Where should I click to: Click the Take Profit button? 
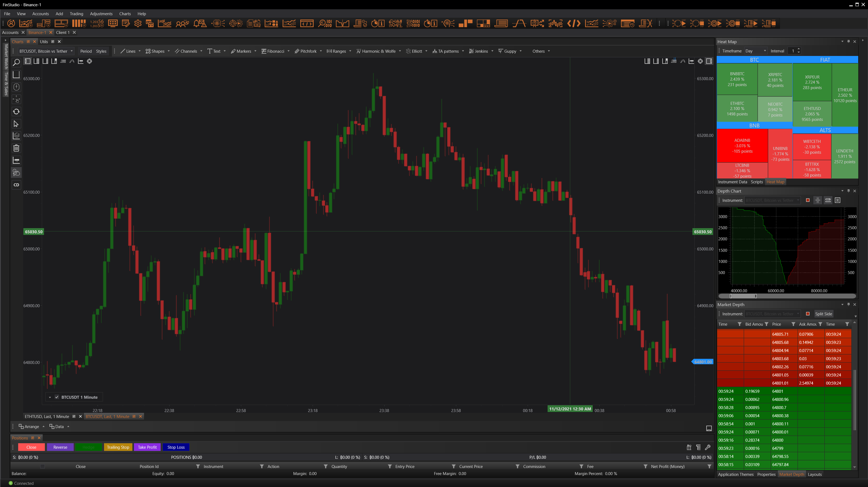(x=147, y=447)
